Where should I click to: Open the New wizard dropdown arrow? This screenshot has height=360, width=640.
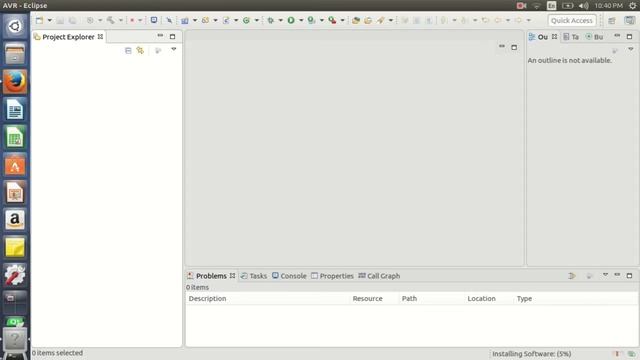tap(49, 20)
